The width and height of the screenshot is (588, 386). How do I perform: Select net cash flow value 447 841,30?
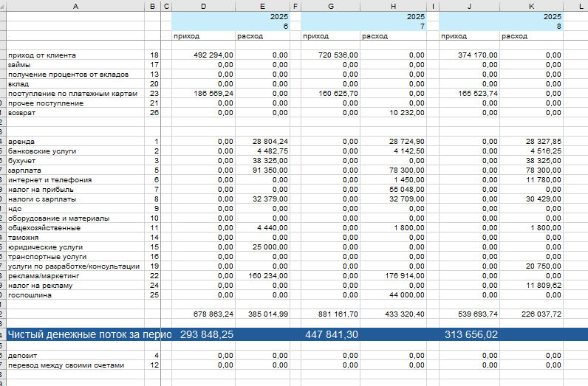coord(332,335)
